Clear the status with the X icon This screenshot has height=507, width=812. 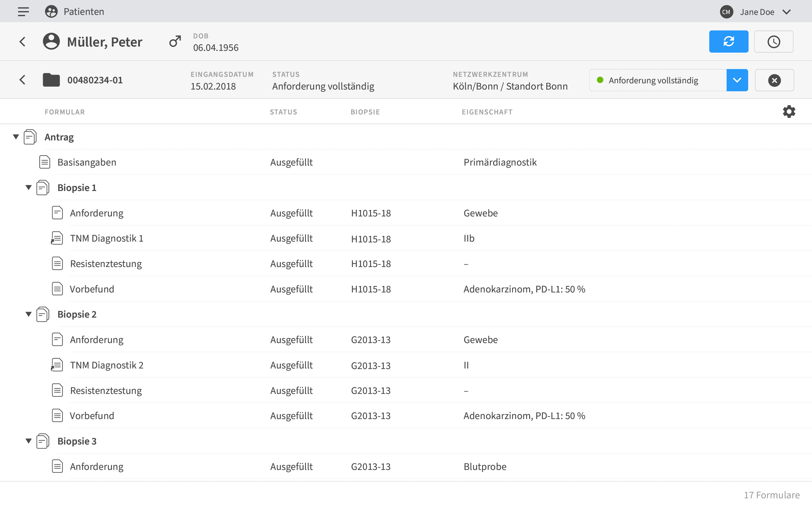click(x=774, y=80)
